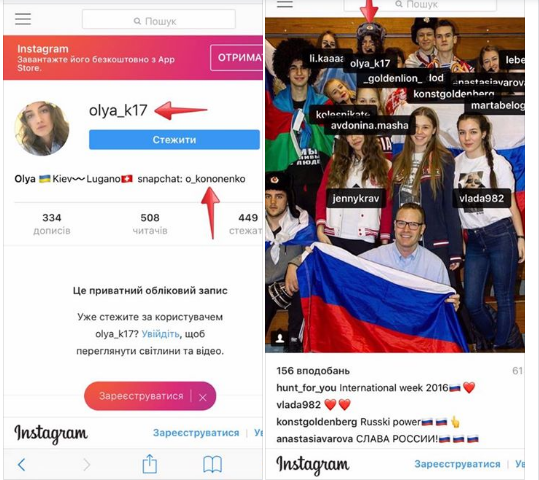The image size is (539, 480).
Task: Open the Увійдіть login link
Action: coord(161,334)
